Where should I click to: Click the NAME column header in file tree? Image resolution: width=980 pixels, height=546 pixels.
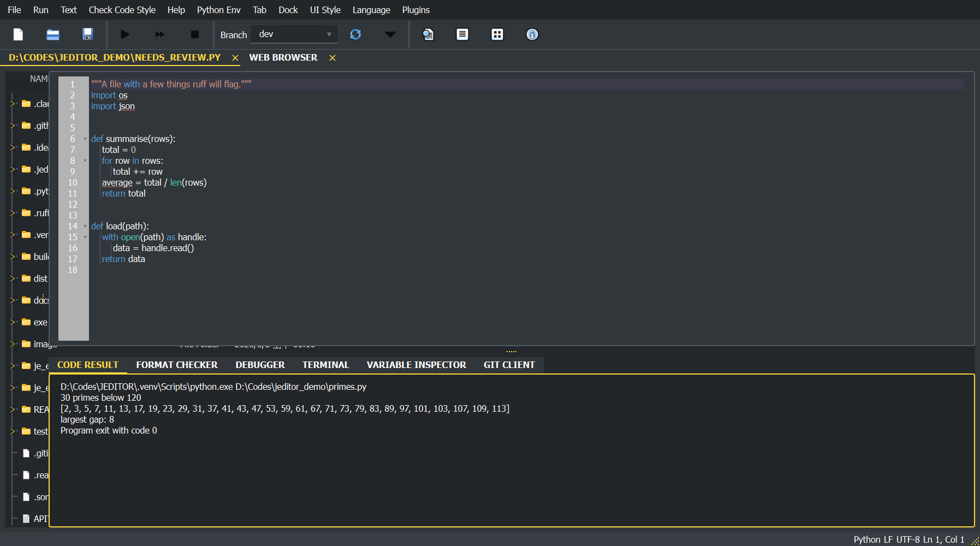click(39, 79)
